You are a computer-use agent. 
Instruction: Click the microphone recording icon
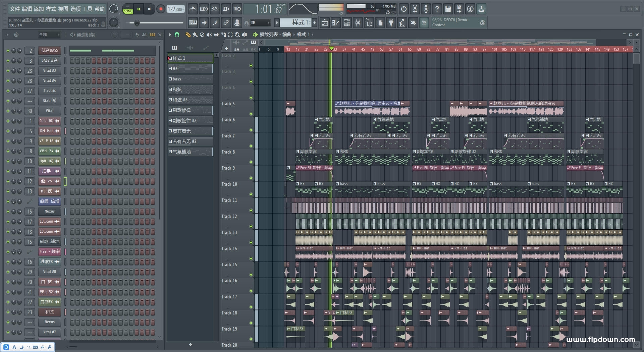pyautogui.click(x=426, y=9)
